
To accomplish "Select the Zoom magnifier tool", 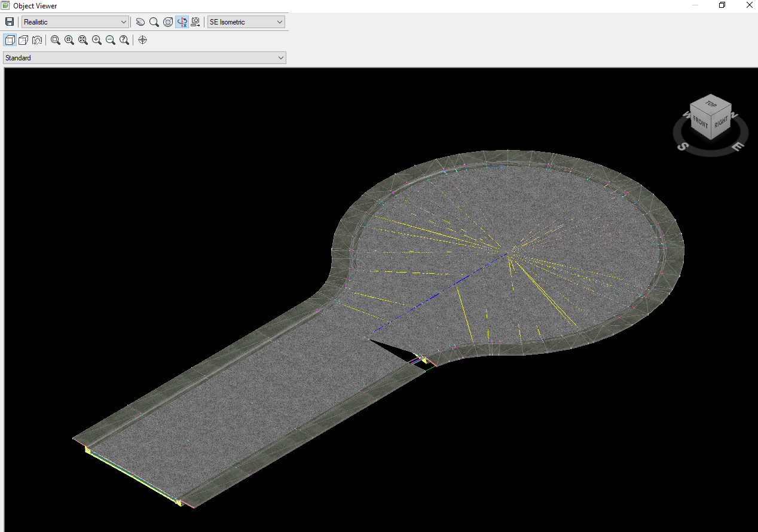I will (x=154, y=22).
